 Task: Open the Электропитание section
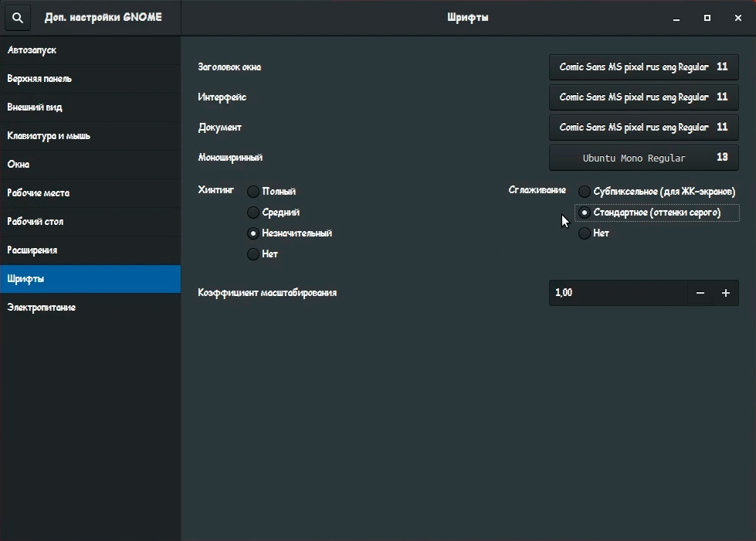(90, 308)
